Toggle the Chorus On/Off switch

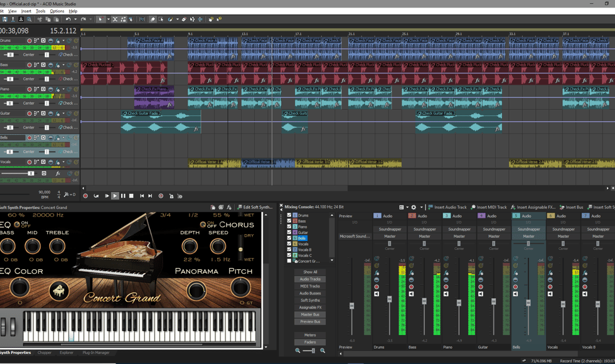(x=203, y=225)
